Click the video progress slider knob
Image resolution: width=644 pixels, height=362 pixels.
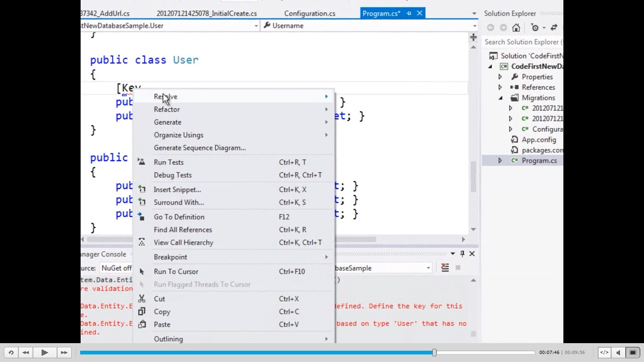(434, 352)
